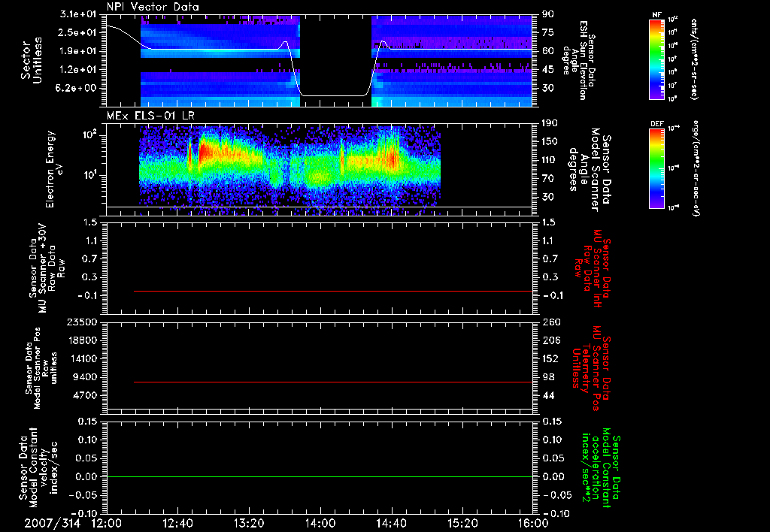Viewport: 770px width, 532px height.
Task: Click the '152' telemetry axis tick
Action: coord(551,358)
